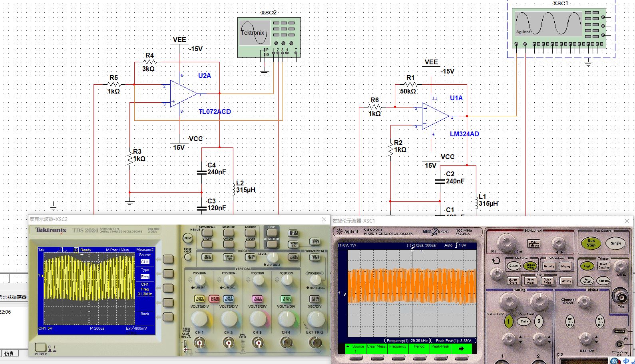Toggle Agilent analog channel 1 button

[x=509, y=321]
